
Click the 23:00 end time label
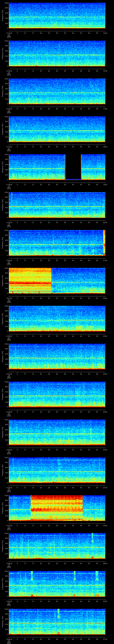coord(105,336)
